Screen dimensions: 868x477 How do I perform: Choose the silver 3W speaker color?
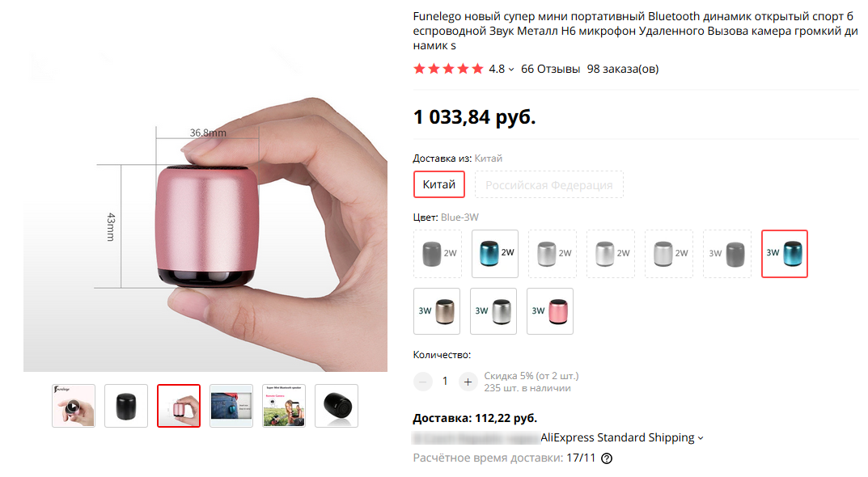click(493, 311)
